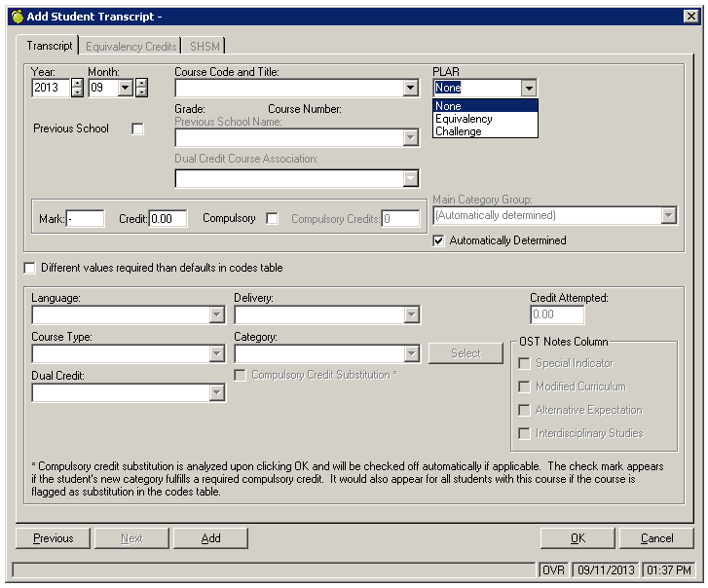Click into the Mark input field
708x588 pixels.
click(x=86, y=219)
